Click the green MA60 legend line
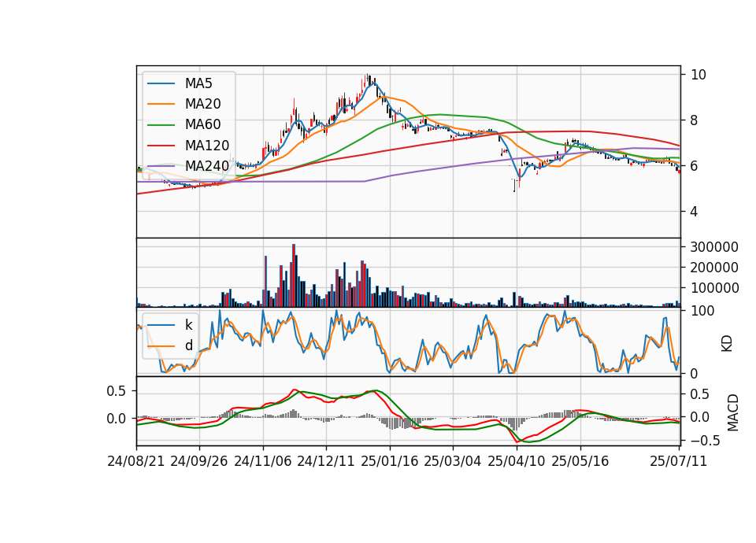Image resolution: width=756 pixels, height=543 pixels. coord(161,125)
